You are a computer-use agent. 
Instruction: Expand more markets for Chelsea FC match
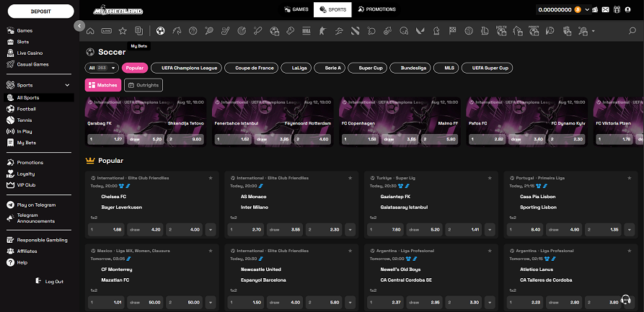tap(211, 230)
